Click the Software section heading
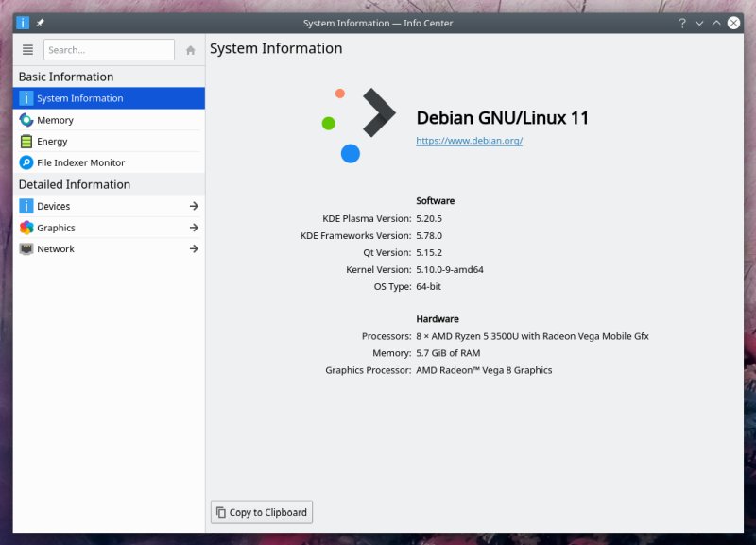Image resolution: width=756 pixels, height=545 pixels. coord(436,201)
